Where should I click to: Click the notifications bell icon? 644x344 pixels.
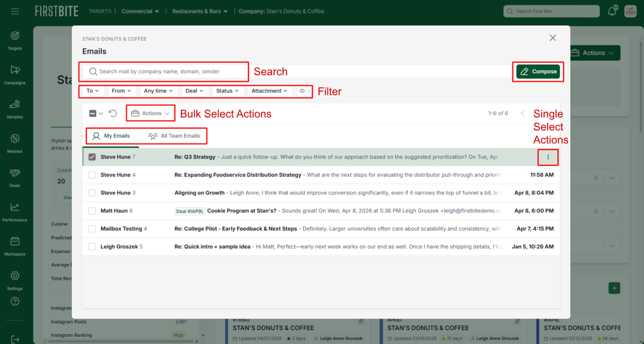612,12
